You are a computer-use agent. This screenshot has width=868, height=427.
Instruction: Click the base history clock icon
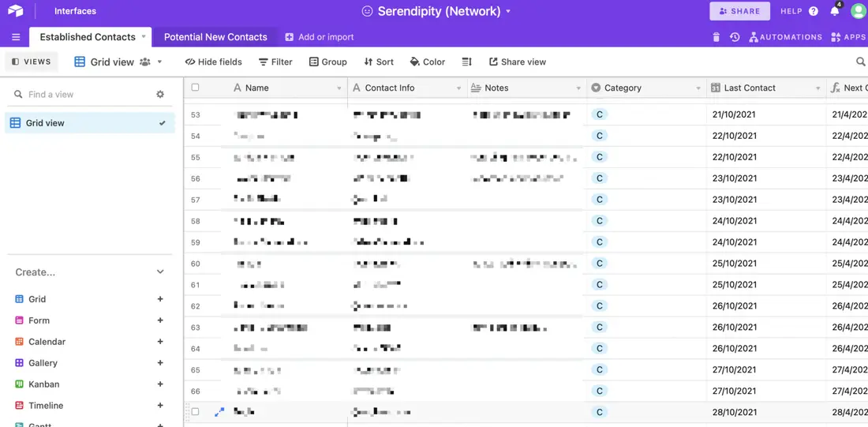[735, 37]
